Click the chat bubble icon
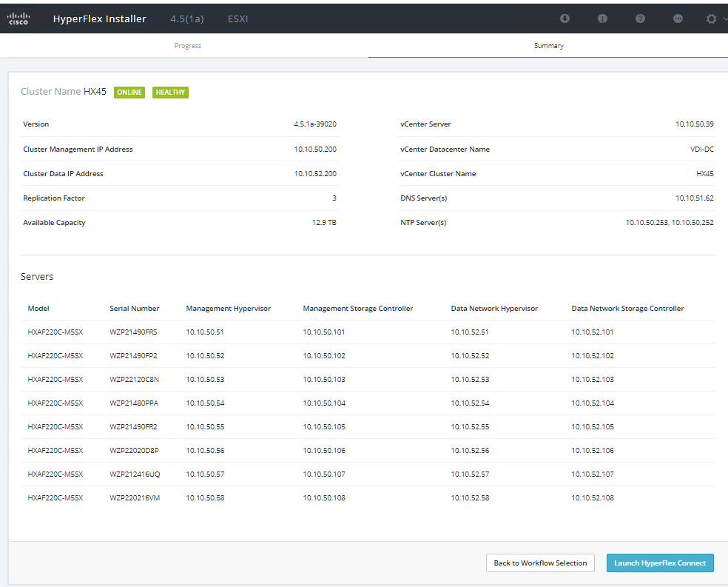728x587 pixels. pyautogui.click(x=678, y=19)
